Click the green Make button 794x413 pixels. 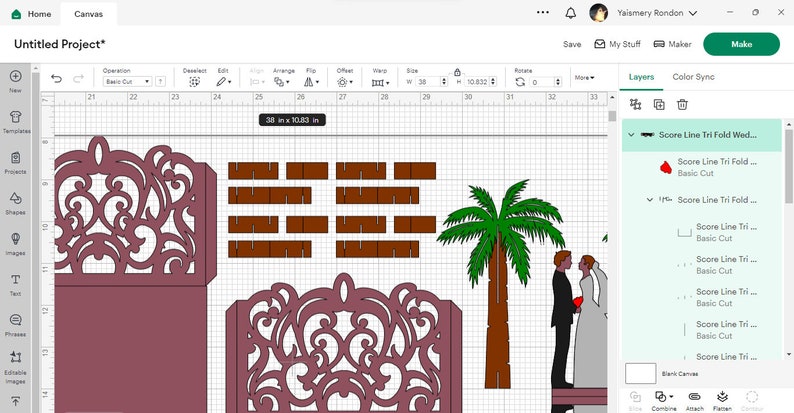(x=741, y=44)
